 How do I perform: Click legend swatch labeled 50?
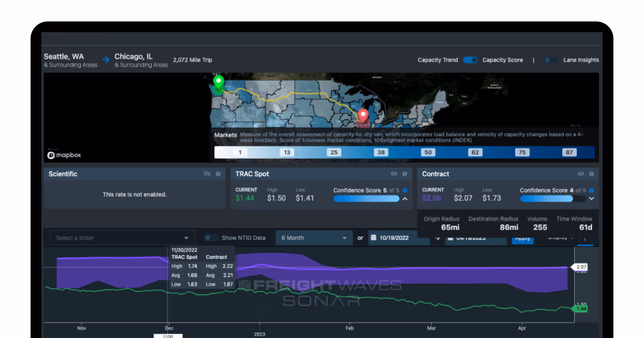click(428, 152)
